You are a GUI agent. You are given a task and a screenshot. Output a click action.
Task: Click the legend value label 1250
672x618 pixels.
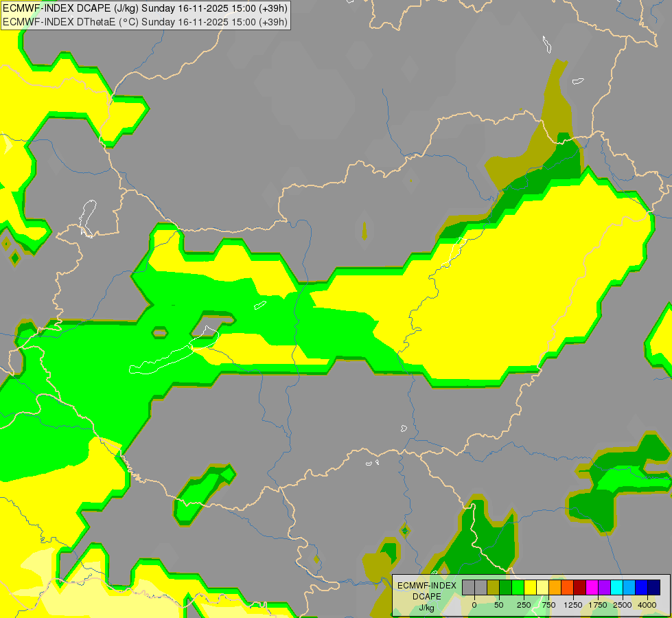coord(573,605)
